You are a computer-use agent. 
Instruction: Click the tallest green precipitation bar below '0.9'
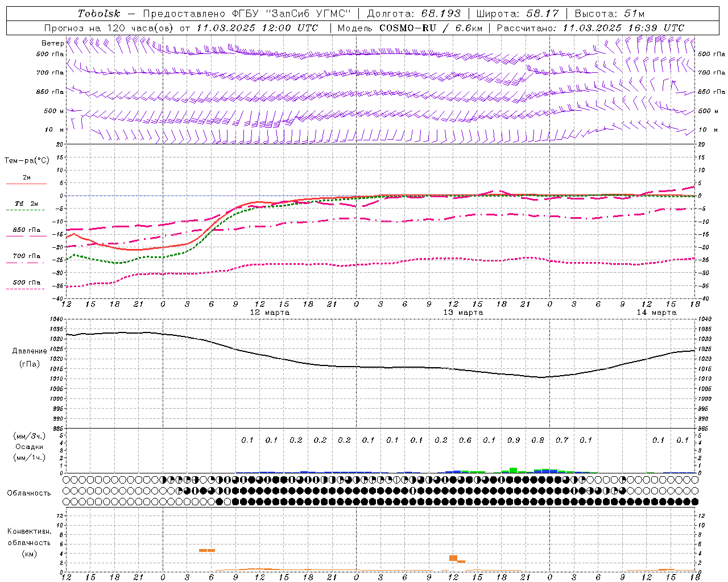point(513,470)
